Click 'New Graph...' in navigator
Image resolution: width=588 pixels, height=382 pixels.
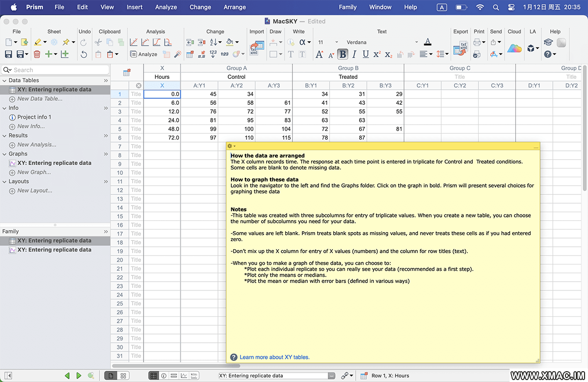pos(34,172)
